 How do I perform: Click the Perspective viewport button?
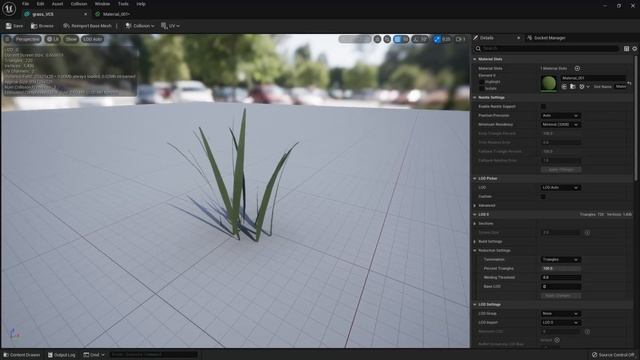(27, 39)
